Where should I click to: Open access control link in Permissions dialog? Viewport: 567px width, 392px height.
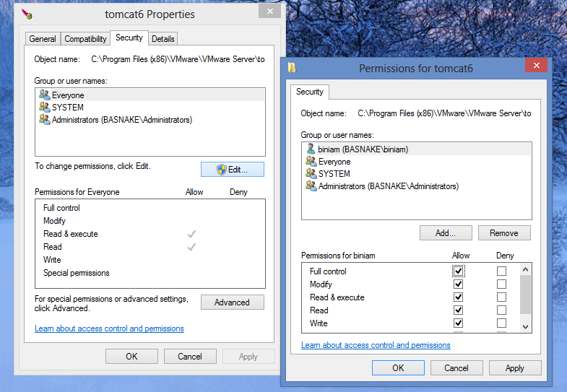(376, 345)
